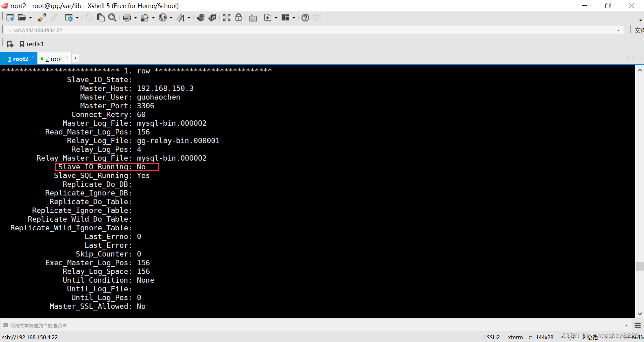Expand the layout arrangement dropdown arrow
This screenshot has height=342, width=644.
[294, 18]
